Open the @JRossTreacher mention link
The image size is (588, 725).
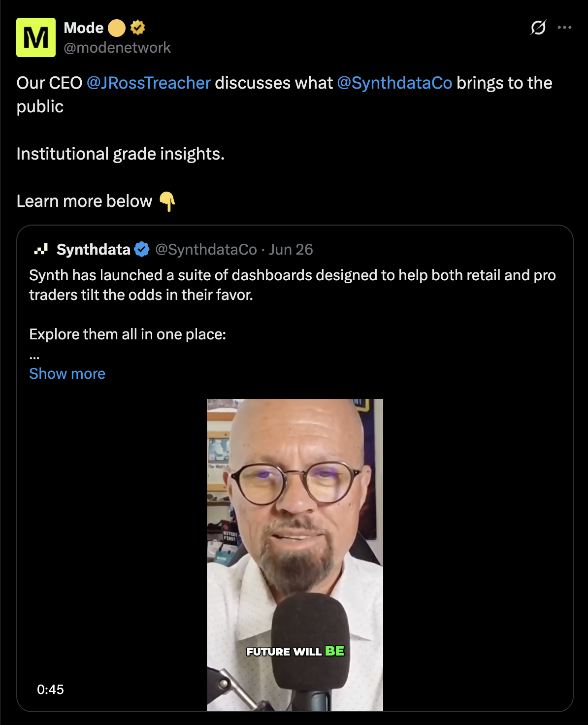[149, 83]
